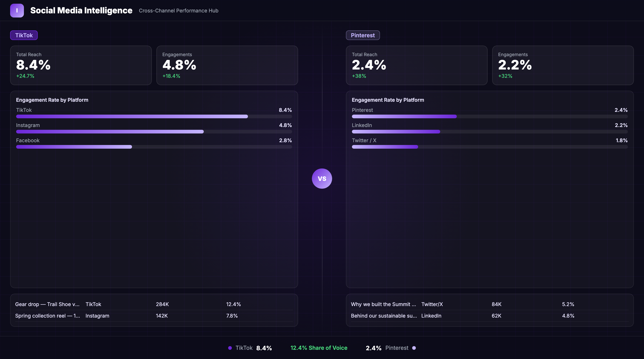Click the 7.8% engagement cell
The image size is (644, 359).
click(232, 316)
